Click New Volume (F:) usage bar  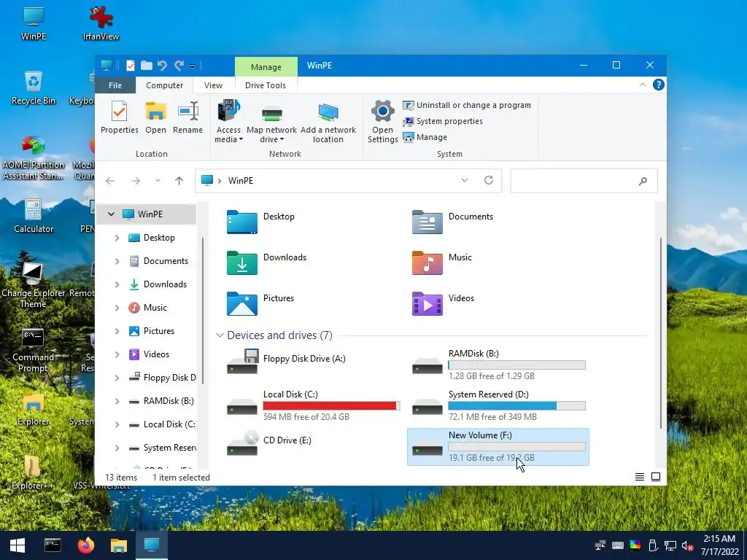tap(517, 447)
